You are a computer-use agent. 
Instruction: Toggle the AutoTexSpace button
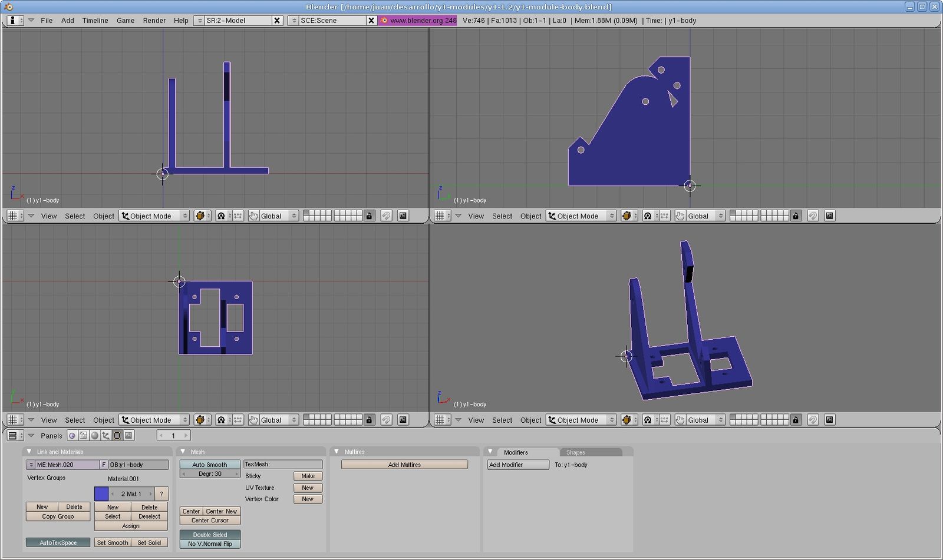(x=58, y=542)
